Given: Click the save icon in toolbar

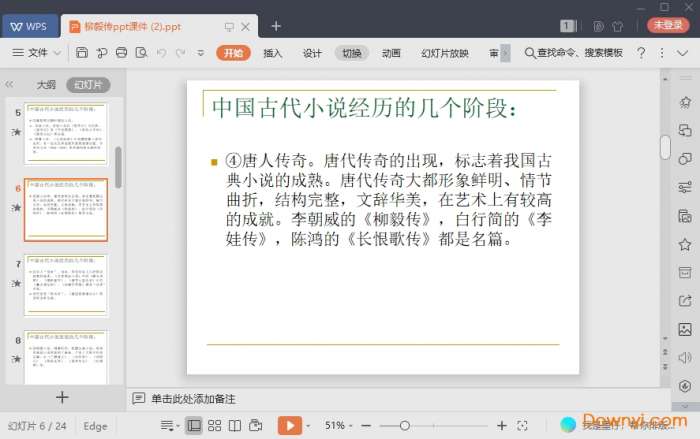Looking at the screenshot, I should point(82,53).
